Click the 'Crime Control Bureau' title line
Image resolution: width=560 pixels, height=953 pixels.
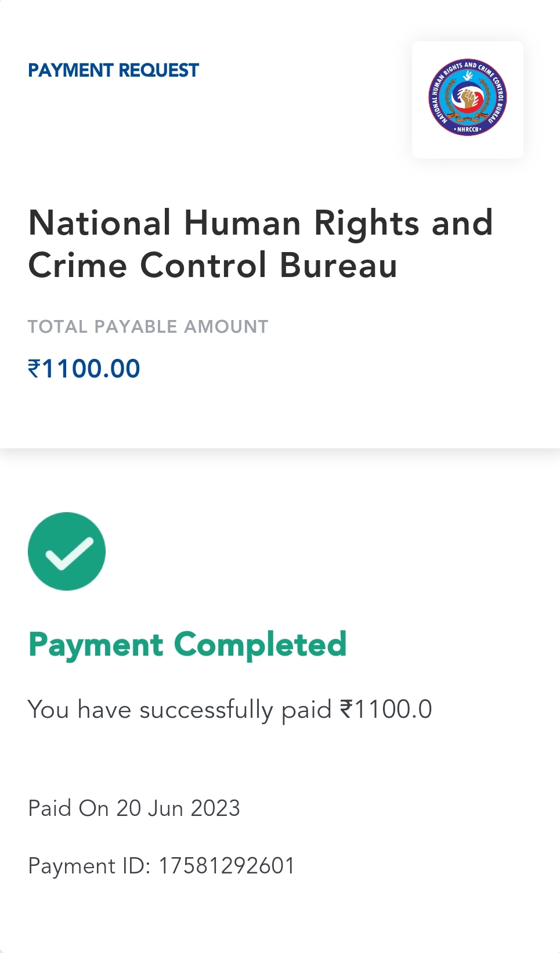[212, 265]
